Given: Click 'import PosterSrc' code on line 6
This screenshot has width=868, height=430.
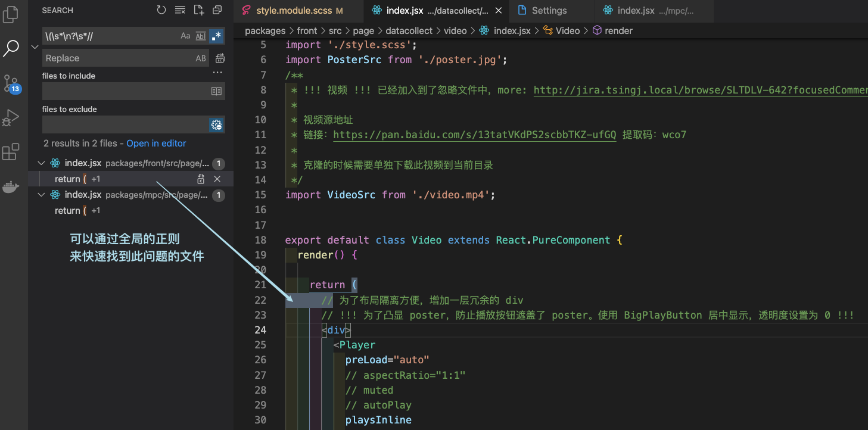Looking at the screenshot, I should pos(333,60).
